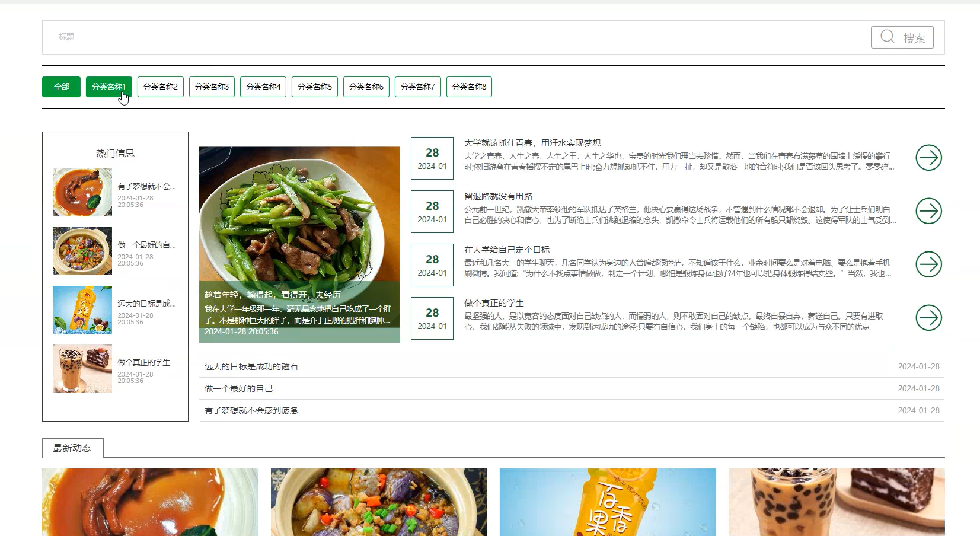Click the 热门信息 panel heading
The width and height of the screenshot is (980, 536).
(115, 153)
